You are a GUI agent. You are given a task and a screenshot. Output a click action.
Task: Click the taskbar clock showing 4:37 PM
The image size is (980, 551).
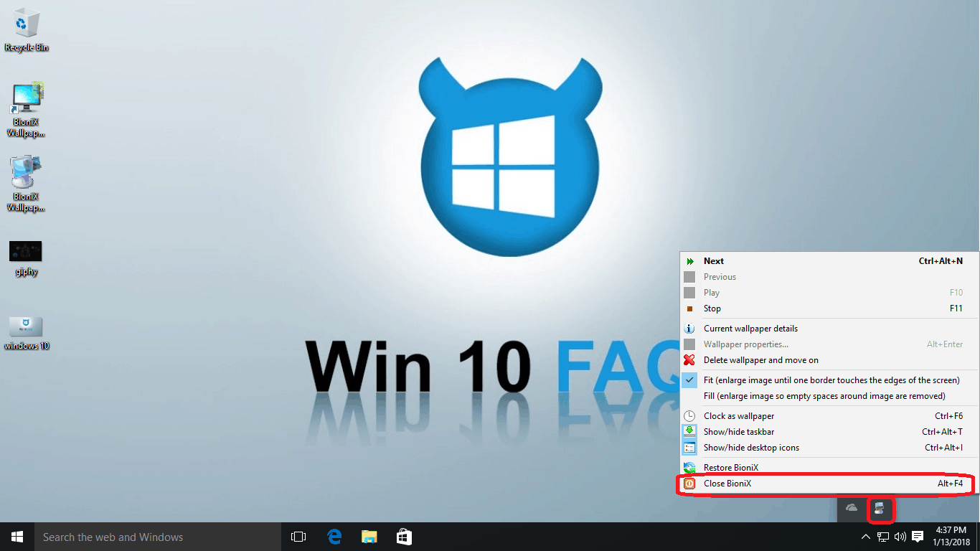pyautogui.click(x=951, y=537)
